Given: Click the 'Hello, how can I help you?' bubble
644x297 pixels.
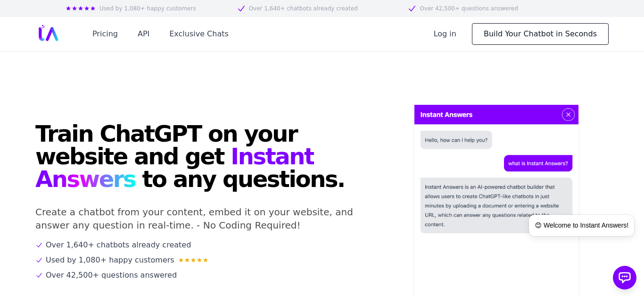Looking at the screenshot, I should point(456,140).
